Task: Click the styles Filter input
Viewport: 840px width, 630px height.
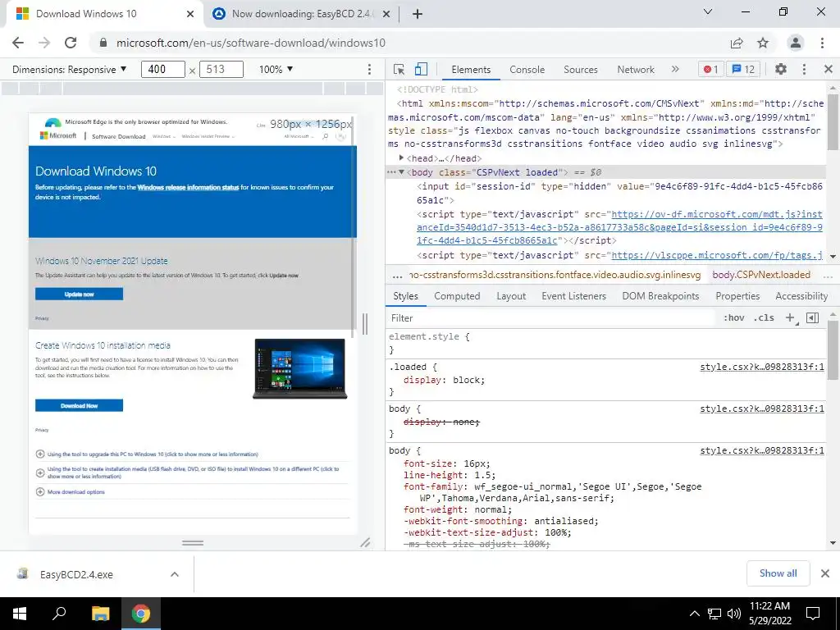Action: [552, 318]
